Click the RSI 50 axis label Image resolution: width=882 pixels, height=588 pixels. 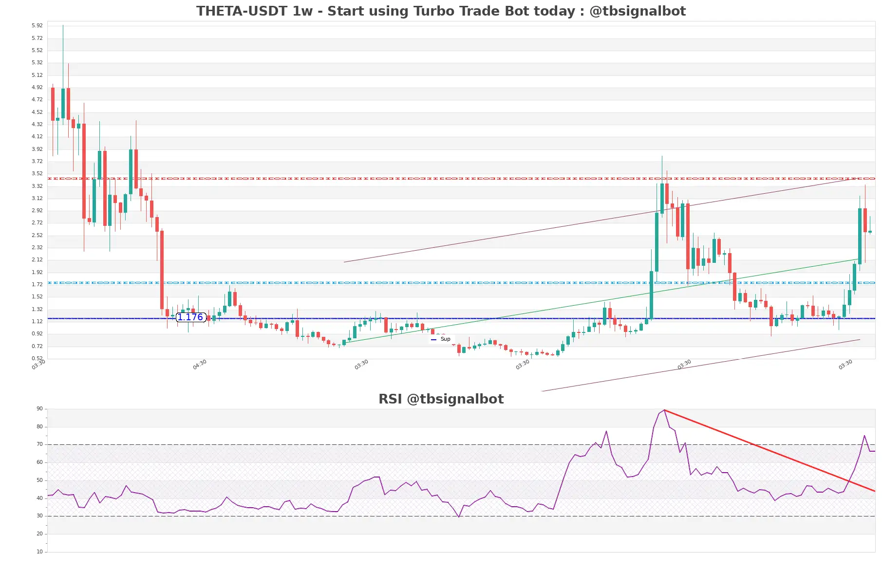[x=39, y=480]
